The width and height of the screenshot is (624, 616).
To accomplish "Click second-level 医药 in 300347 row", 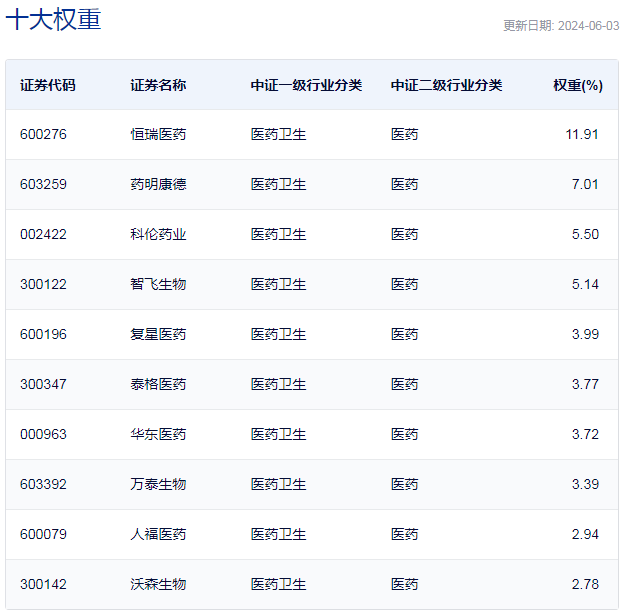I will pyautogui.click(x=404, y=384).
